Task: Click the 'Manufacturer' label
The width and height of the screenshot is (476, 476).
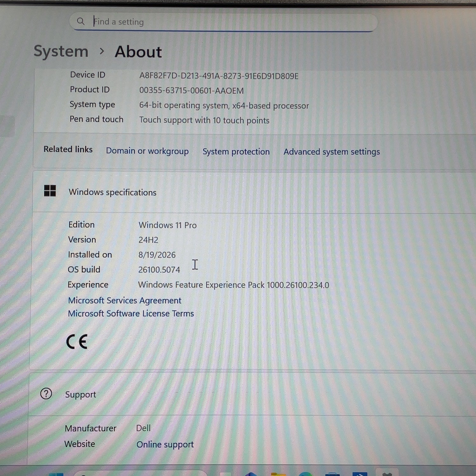Action: point(90,428)
